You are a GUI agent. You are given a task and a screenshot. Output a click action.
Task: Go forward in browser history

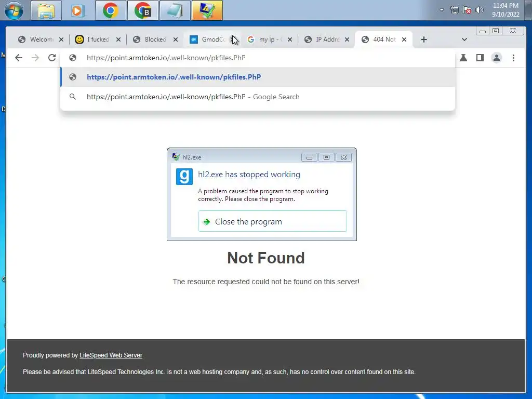35,58
